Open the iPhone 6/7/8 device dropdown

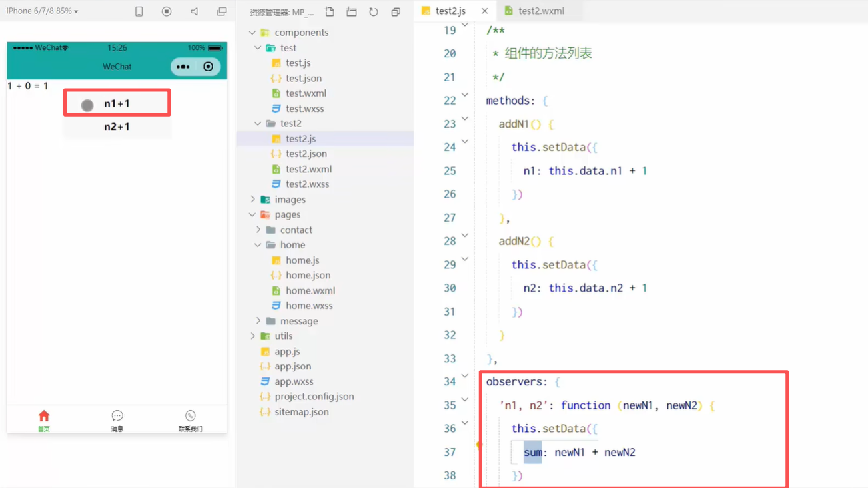pyautogui.click(x=42, y=11)
